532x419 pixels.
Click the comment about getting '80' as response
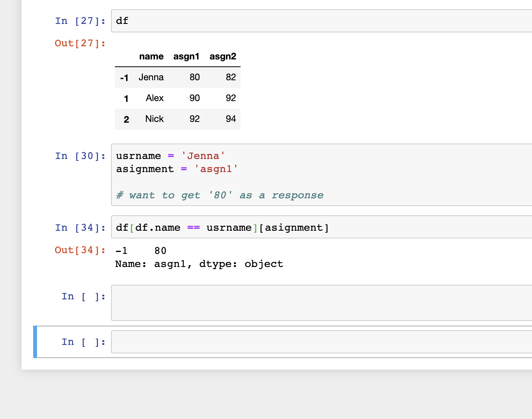(219, 195)
